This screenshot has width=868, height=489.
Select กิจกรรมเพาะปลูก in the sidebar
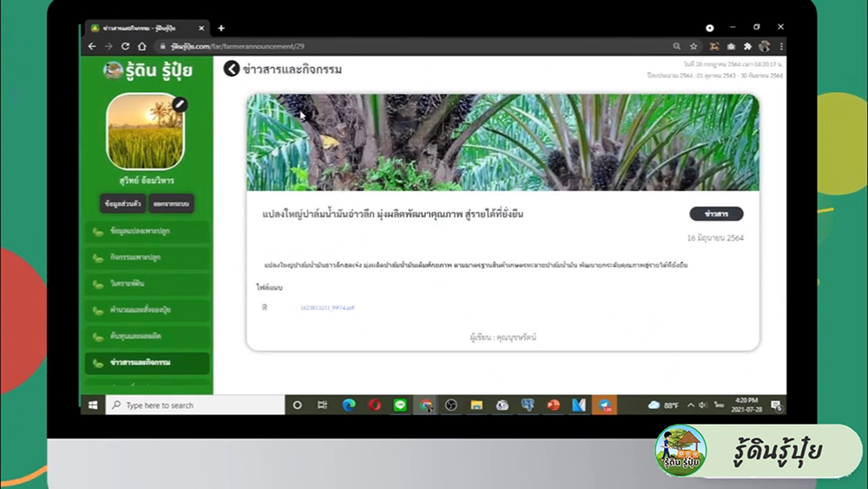click(x=147, y=258)
